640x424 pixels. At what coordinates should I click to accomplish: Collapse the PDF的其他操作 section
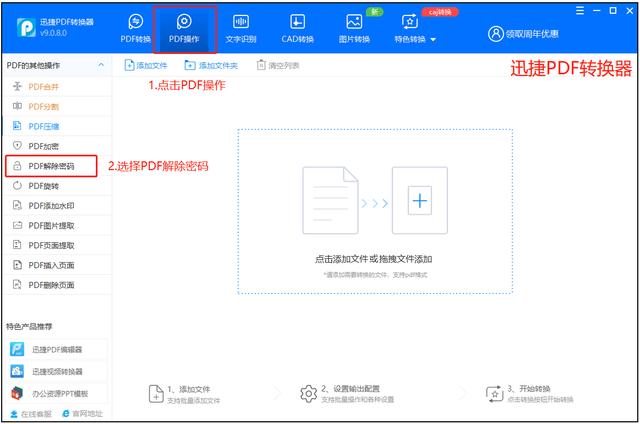101,65
